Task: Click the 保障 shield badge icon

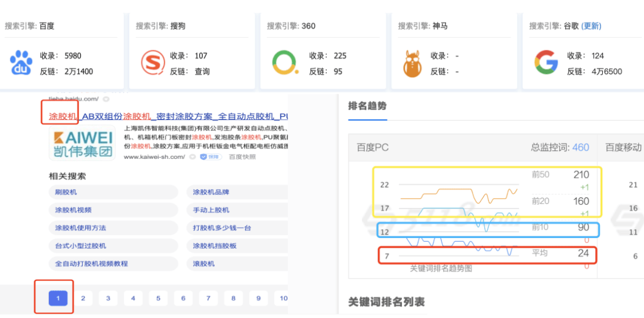Action: click(x=210, y=157)
